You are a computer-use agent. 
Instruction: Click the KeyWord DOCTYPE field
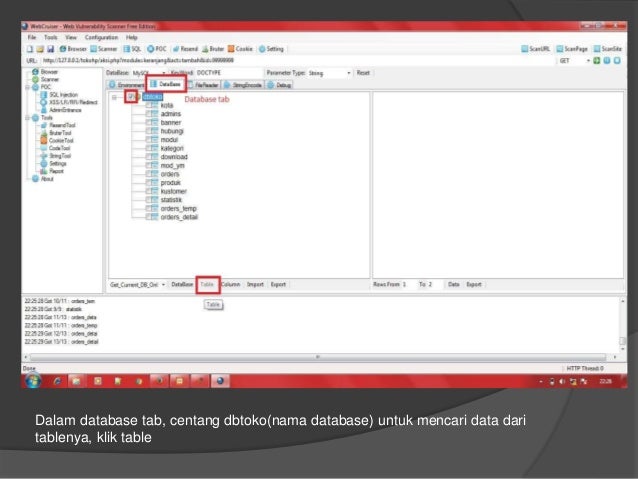(229, 73)
